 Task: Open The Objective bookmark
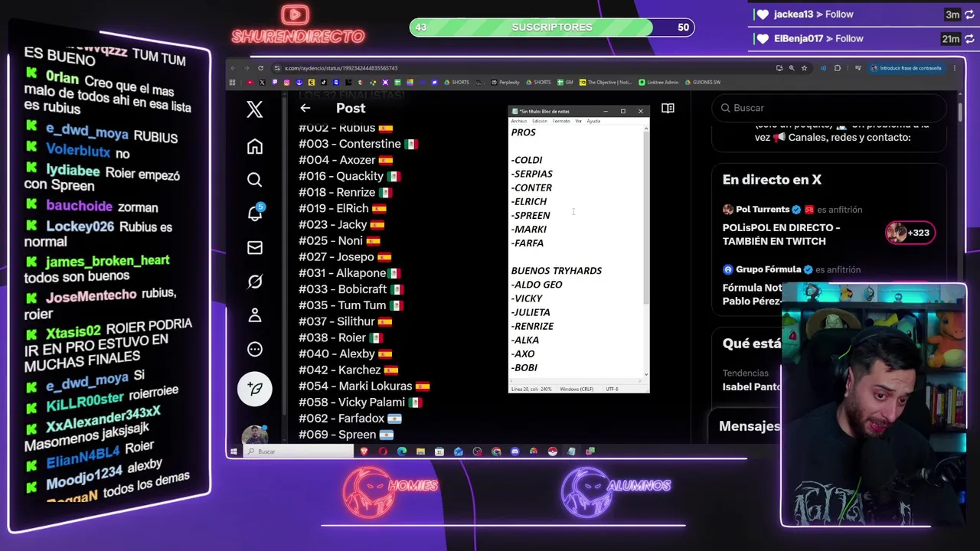pos(606,82)
